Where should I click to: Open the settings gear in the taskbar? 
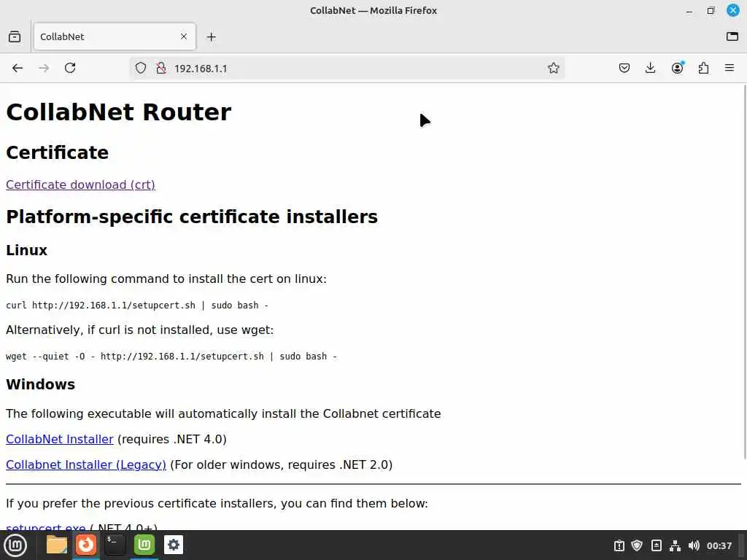click(x=174, y=545)
